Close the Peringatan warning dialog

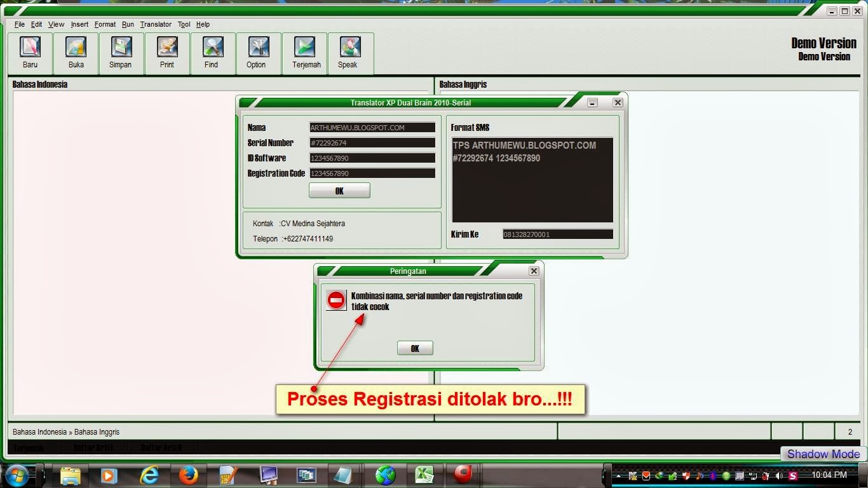(x=534, y=271)
